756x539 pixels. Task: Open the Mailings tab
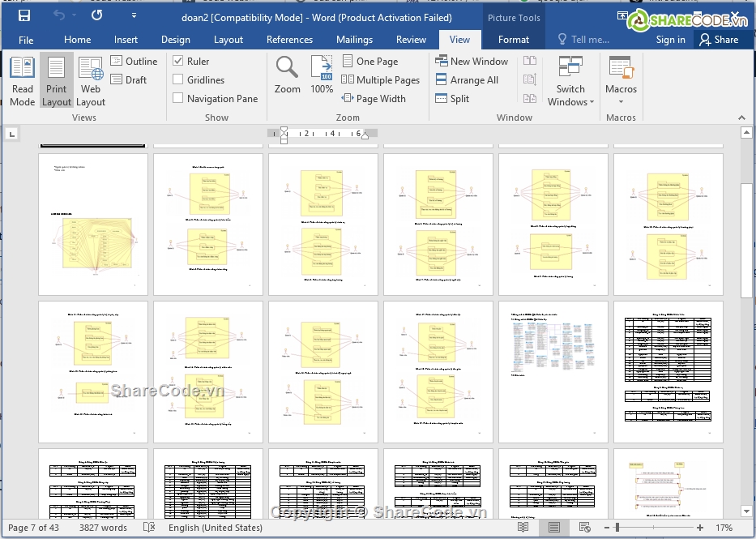pos(354,40)
